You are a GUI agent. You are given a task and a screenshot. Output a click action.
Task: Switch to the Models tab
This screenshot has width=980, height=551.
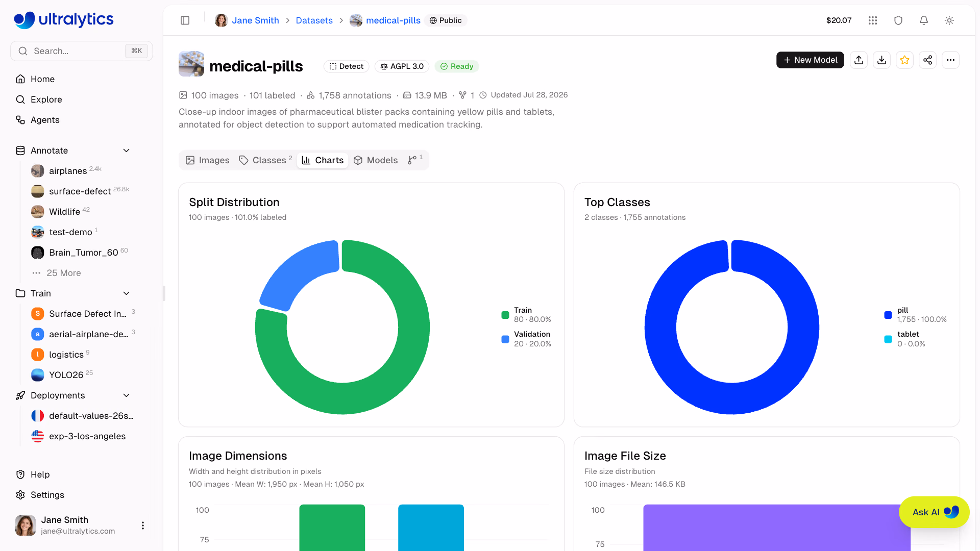coord(376,160)
